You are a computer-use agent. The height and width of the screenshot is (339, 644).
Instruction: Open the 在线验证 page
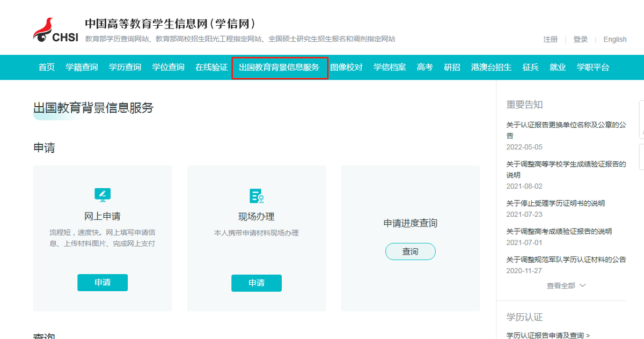(211, 67)
